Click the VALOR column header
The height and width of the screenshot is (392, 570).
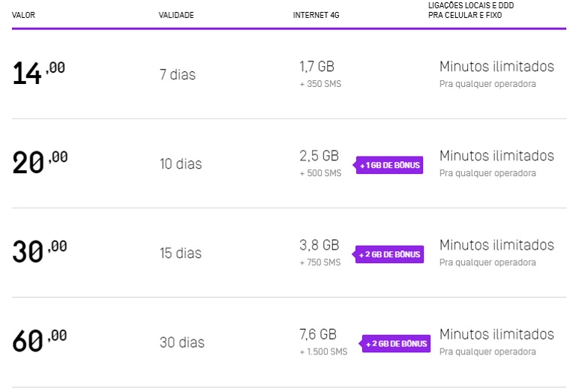click(24, 15)
